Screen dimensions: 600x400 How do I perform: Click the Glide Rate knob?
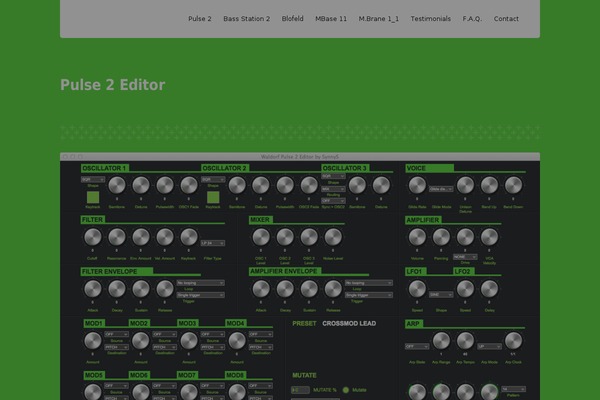[417, 185]
